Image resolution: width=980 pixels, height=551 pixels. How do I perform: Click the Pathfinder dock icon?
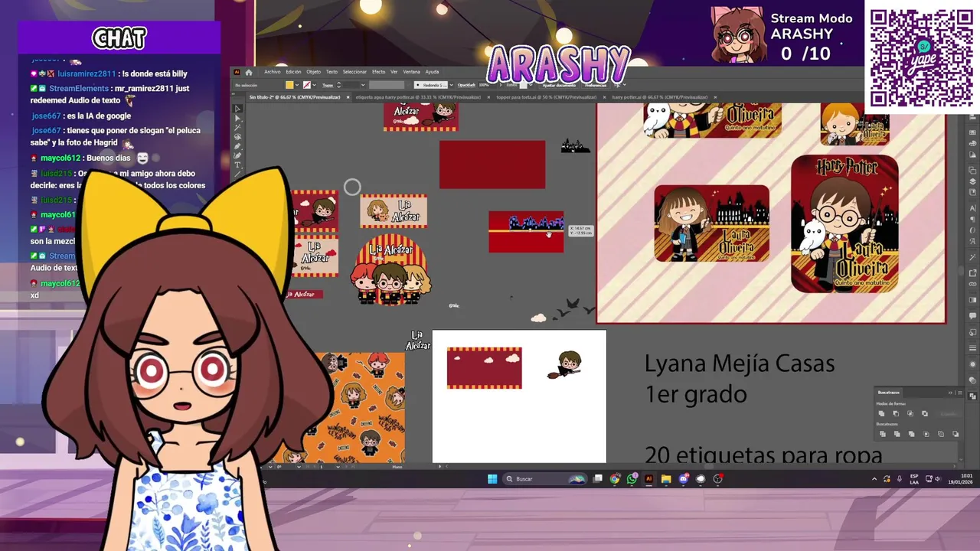972,395
